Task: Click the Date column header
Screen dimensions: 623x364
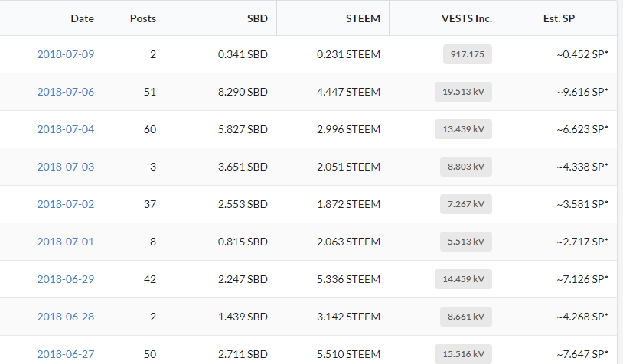Action: 82,18
